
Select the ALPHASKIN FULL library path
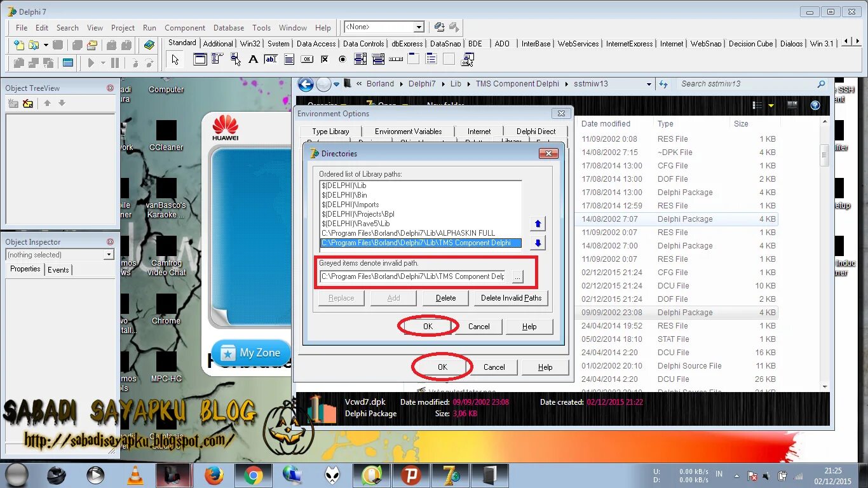coord(408,233)
